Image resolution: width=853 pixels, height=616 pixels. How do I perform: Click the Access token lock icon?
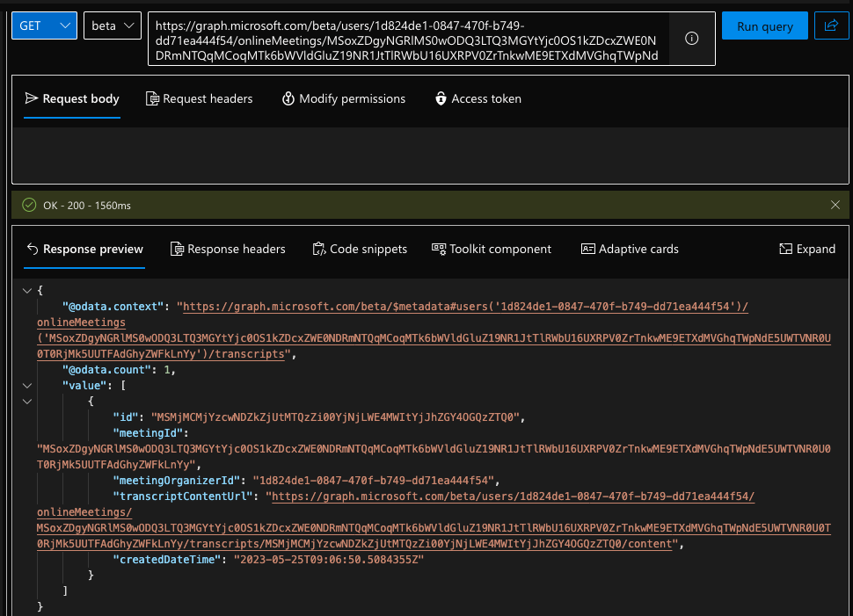tap(441, 98)
